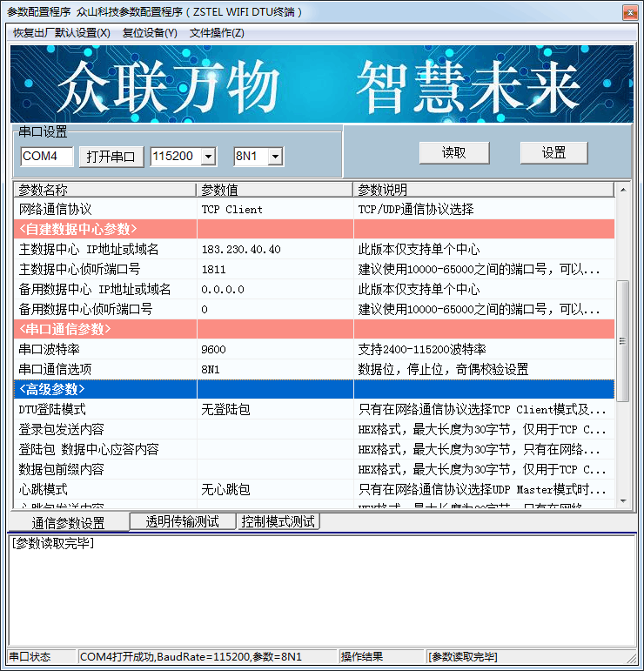Select the 串口波特率 row
644x671 pixels.
tap(314, 349)
